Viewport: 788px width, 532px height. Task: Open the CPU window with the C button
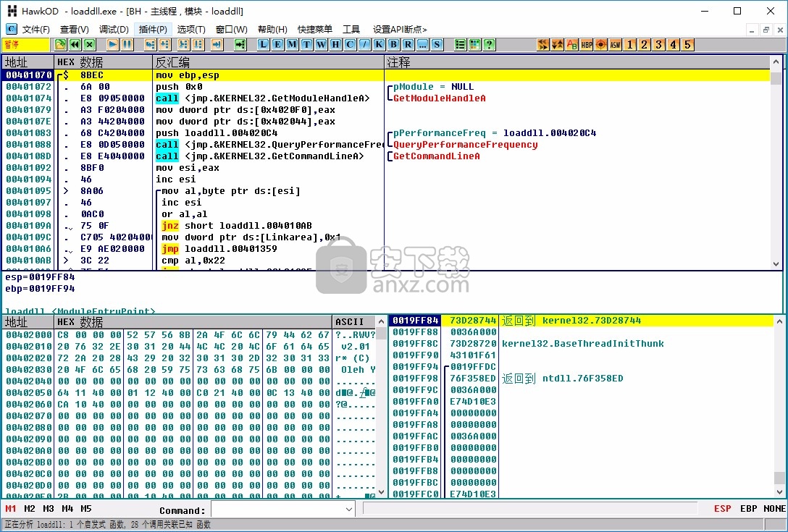[351, 45]
